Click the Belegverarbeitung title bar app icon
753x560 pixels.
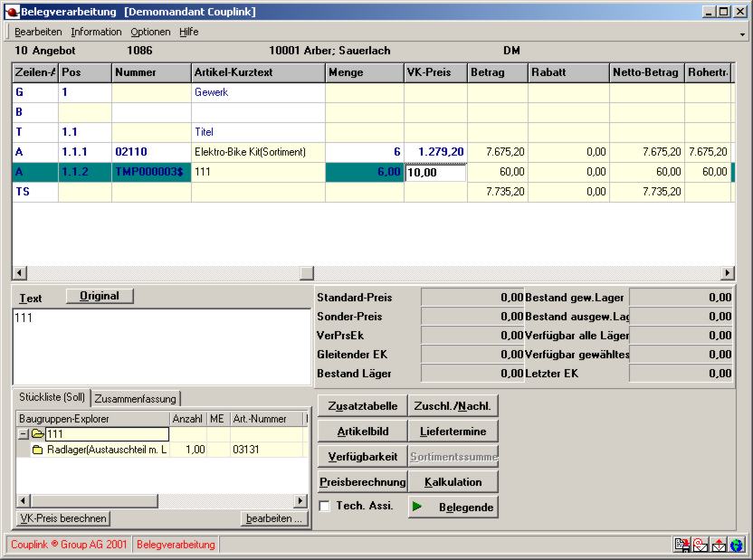point(12,11)
